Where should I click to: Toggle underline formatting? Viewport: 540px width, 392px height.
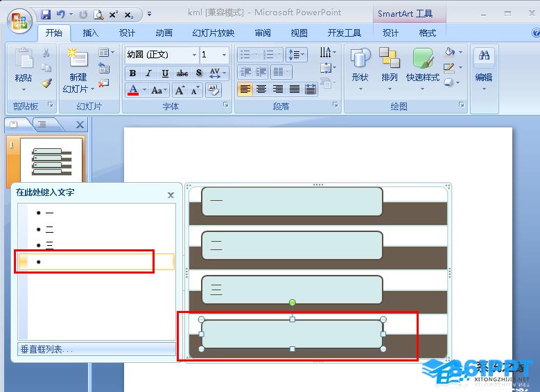pyautogui.click(x=165, y=73)
